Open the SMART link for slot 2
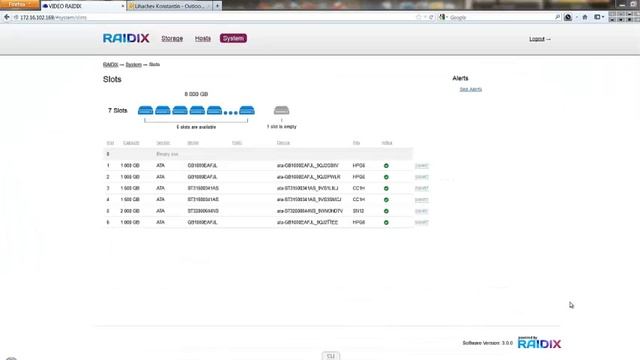The image size is (640, 360). pos(421,177)
